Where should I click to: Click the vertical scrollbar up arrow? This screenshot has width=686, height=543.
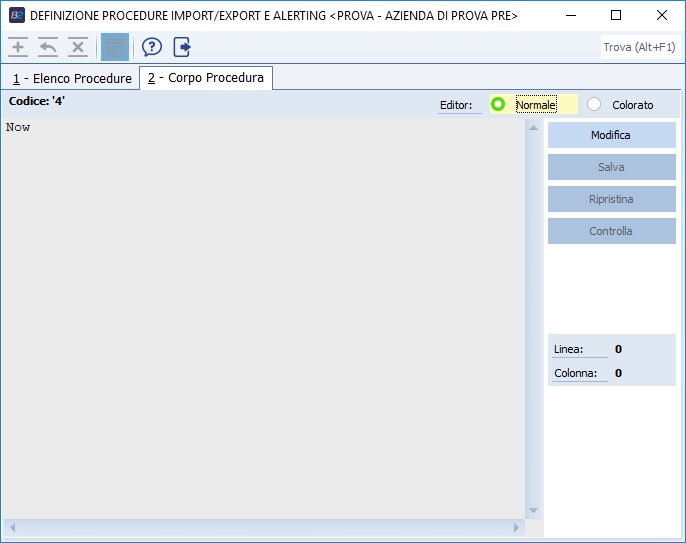533,128
